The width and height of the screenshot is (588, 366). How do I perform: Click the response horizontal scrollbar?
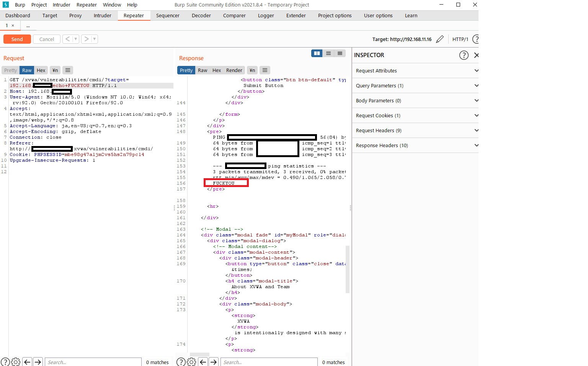[199, 355]
